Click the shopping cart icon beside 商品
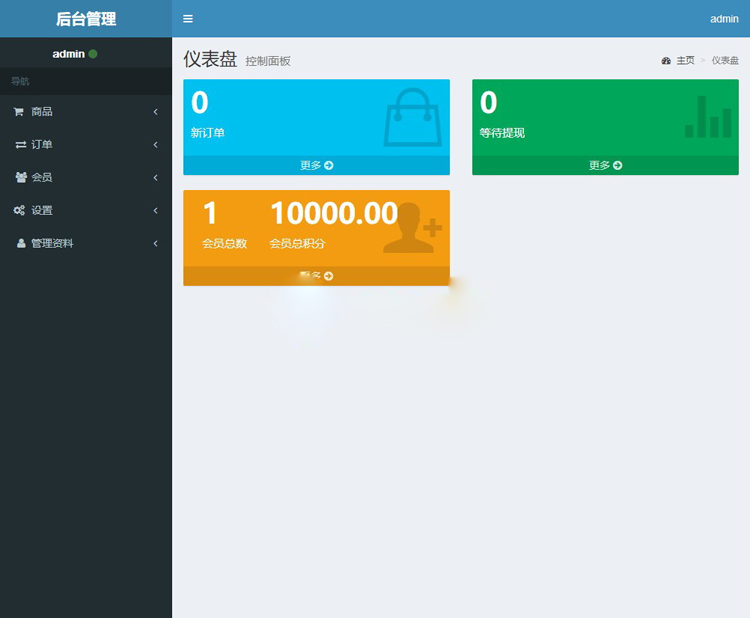750x618 pixels. coord(19,112)
